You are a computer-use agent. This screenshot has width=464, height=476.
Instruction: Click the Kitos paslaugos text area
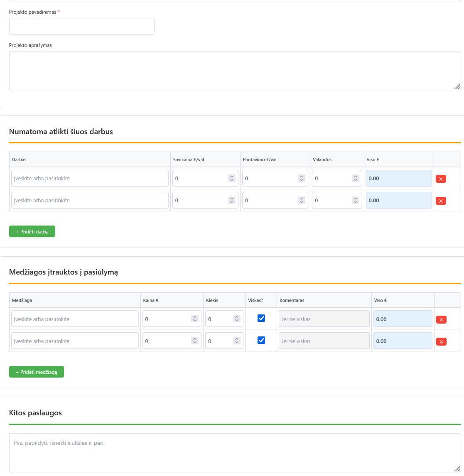pos(235,453)
